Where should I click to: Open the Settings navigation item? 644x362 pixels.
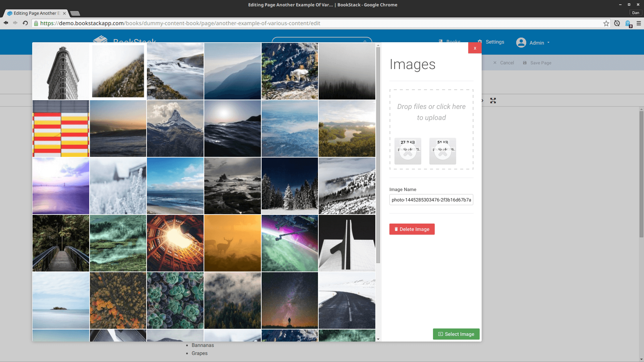[x=491, y=42]
